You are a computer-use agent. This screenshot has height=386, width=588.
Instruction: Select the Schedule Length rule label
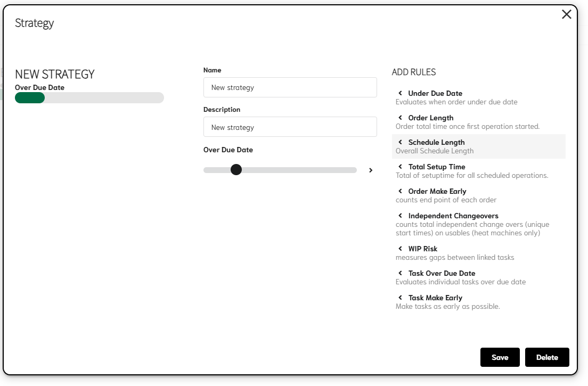click(436, 142)
